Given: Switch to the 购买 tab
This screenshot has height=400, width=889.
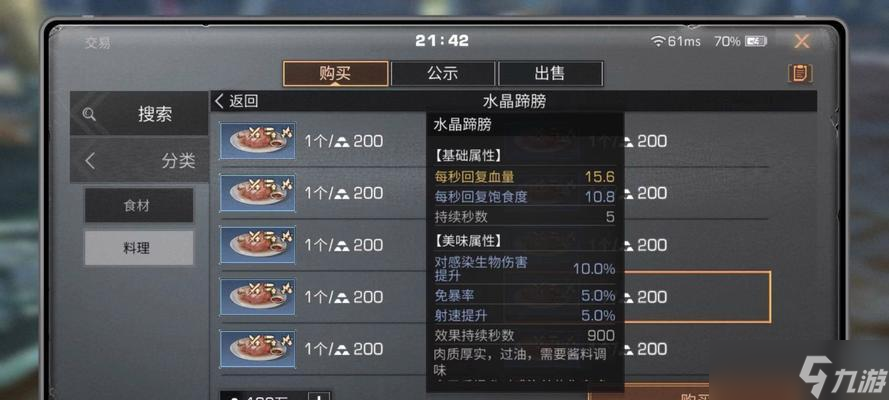Looking at the screenshot, I should click(x=336, y=74).
